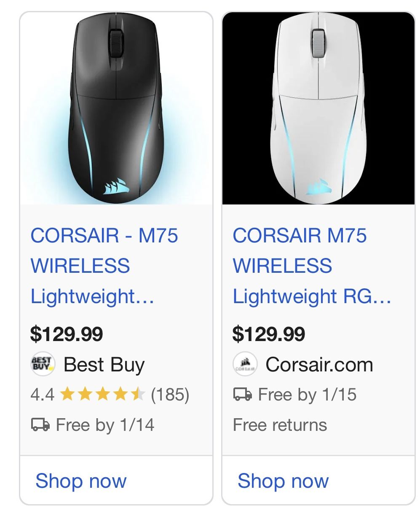The height and width of the screenshot is (508, 420).
Task: Click the $129.99 price on the Best Buy card
Action: pyautogui.click(x=67, y=334)
